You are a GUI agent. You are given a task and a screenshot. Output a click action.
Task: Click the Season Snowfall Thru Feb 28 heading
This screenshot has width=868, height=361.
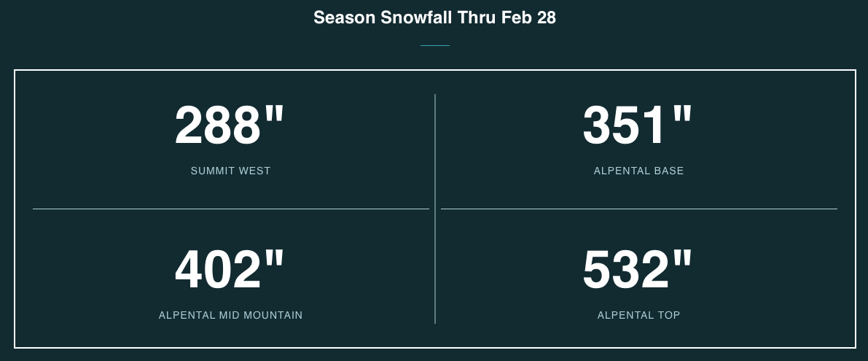point(434,18)
